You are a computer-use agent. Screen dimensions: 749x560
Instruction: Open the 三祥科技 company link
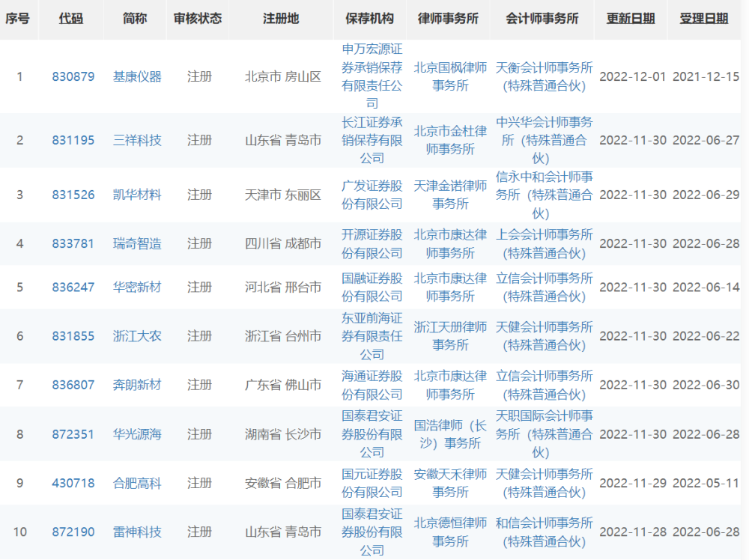[137, 140]
